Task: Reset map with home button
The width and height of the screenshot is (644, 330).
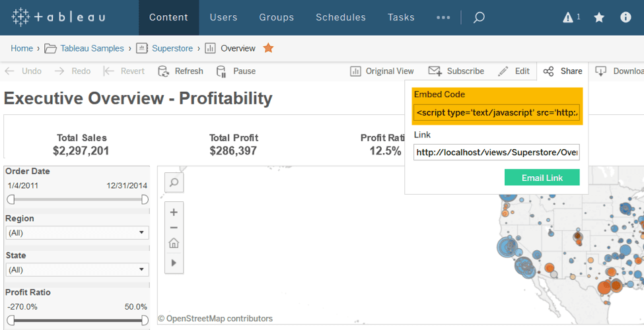Action: click(174, 244)
